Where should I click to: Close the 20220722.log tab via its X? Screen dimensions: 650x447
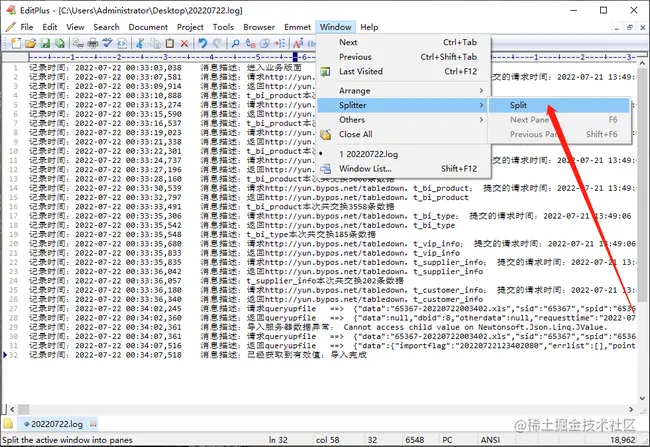(93, 424)
